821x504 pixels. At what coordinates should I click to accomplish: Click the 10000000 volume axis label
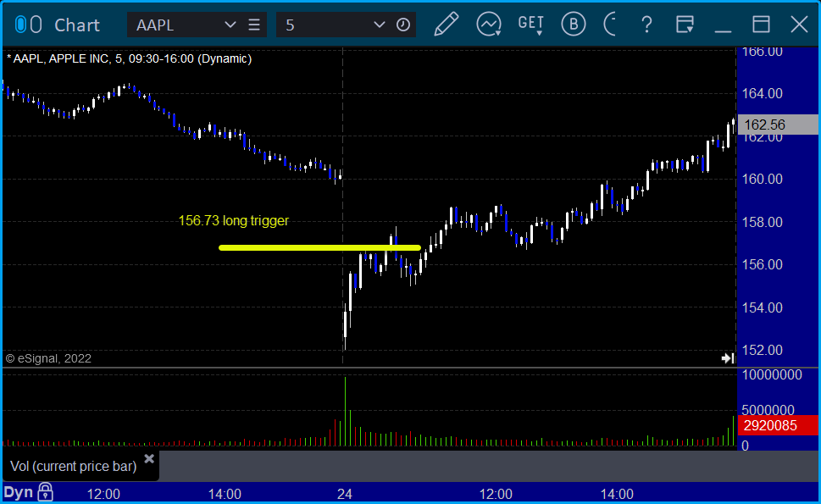(x=772, y=374)
